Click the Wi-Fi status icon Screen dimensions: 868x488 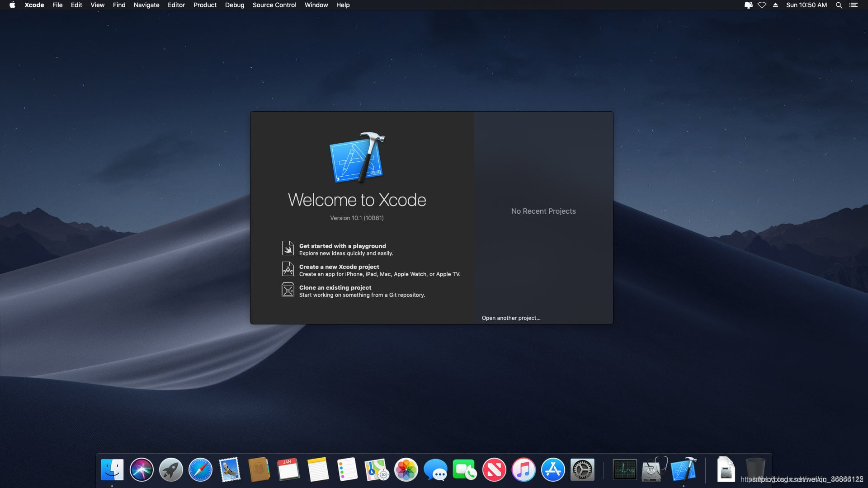(x=762, y=5)
